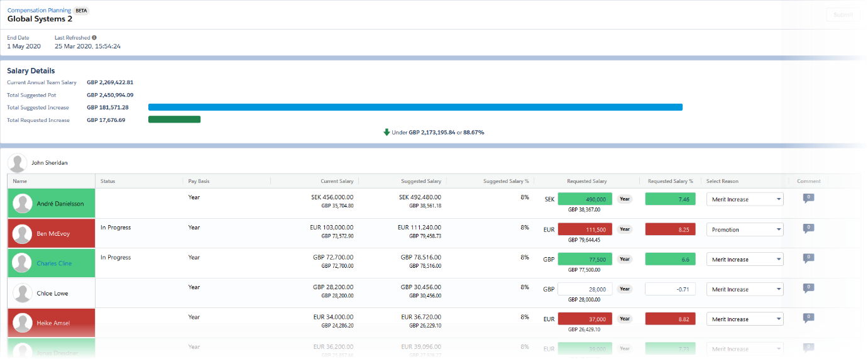
Task: Open reason dropdown for André Danielsson
Action: click(745, 199)
